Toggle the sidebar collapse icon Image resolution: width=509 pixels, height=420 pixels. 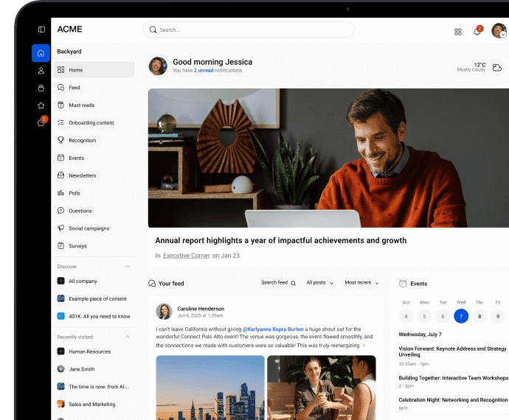pos(41,29)
